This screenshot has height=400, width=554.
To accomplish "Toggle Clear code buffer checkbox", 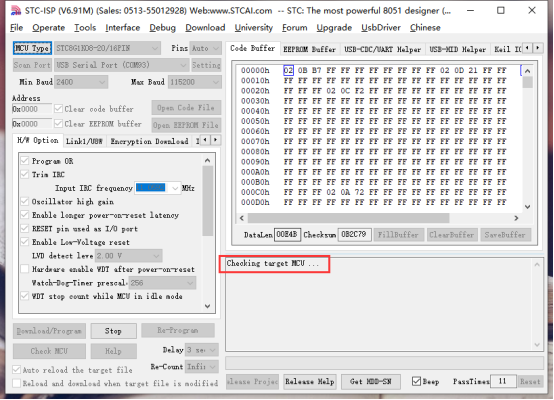I will click(59, 109).
